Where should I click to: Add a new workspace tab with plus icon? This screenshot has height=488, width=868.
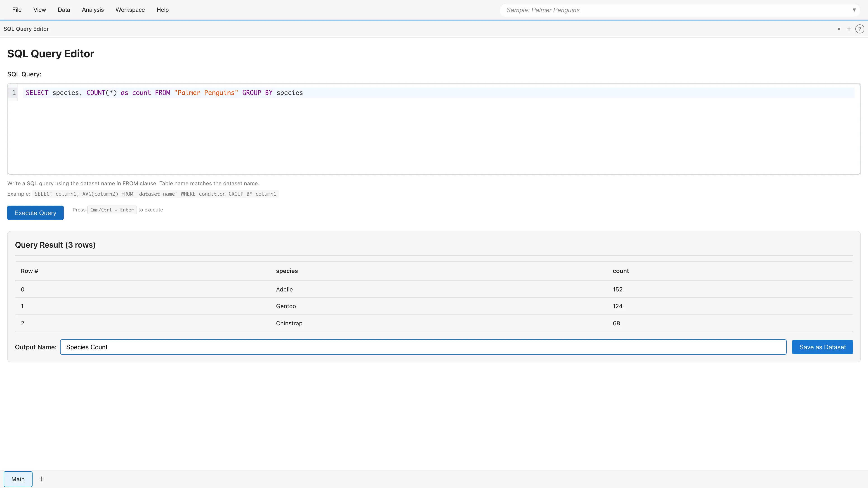pos(42,479)
